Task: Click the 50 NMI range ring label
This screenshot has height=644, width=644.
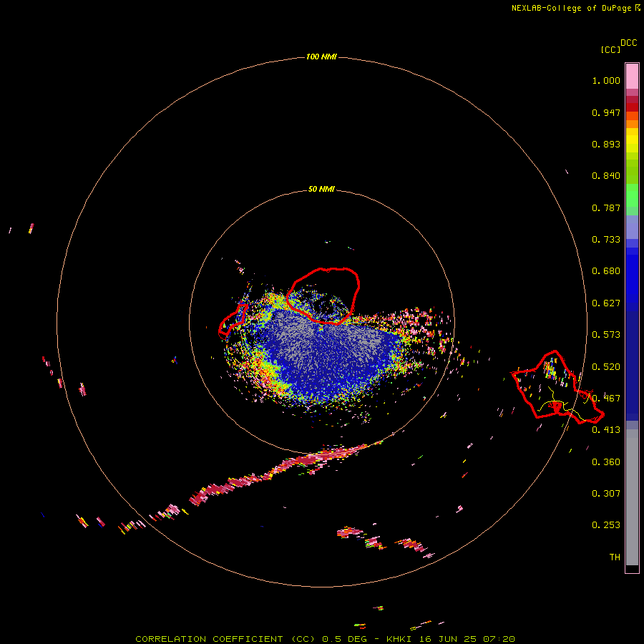Action: coord(321,190)
